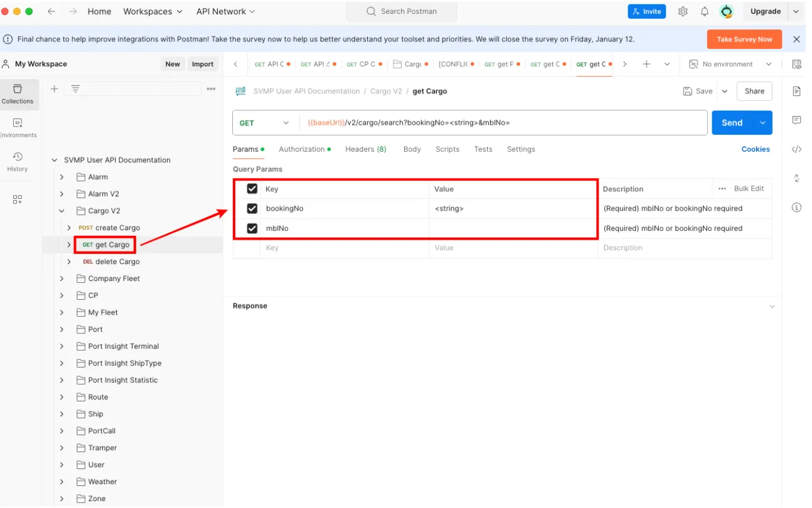The image size is (812, 508).
Task: Expand the Company Fleet folder
Action: (x=61, y=278)
